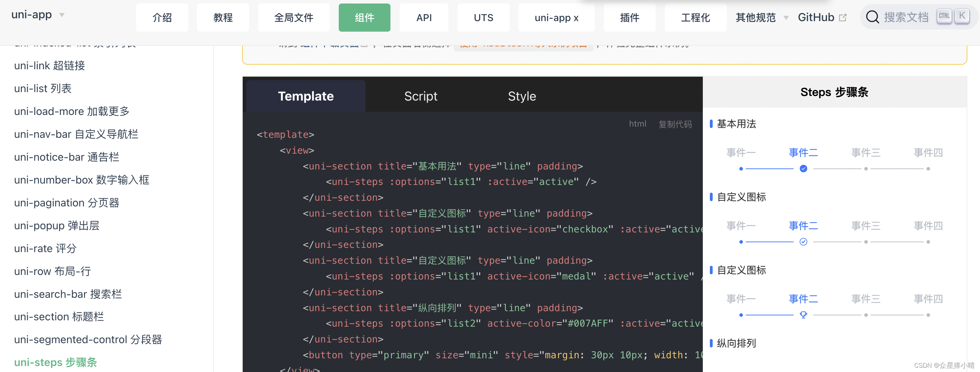Navigate to uni-app x page
The height and width of the screenshot is (372, 980).
(556, 18)
